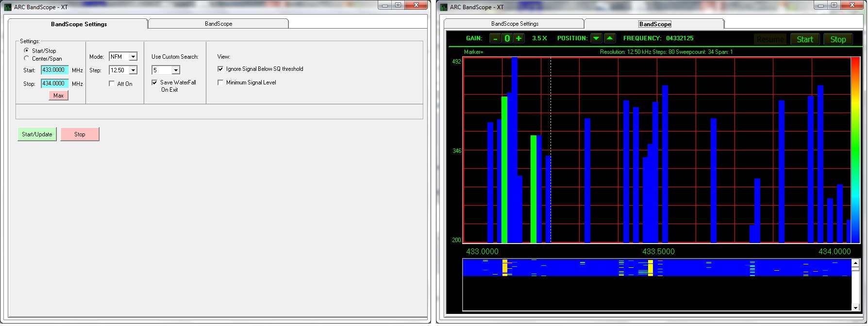Click the 346 level axis label
Screen dimensions: 868x326
(x=457, y=151)
